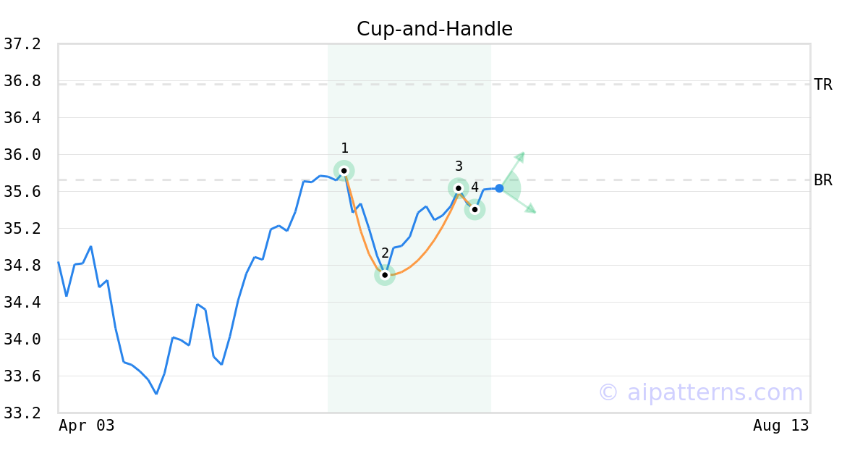Select pattern point marker 3
The image size is (868, 456).
[x=458, y=188]
